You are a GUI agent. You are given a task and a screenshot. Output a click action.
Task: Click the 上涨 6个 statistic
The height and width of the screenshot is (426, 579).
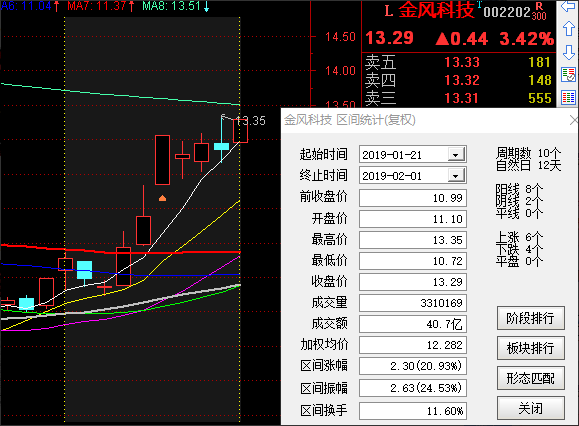tap(520, 237)
